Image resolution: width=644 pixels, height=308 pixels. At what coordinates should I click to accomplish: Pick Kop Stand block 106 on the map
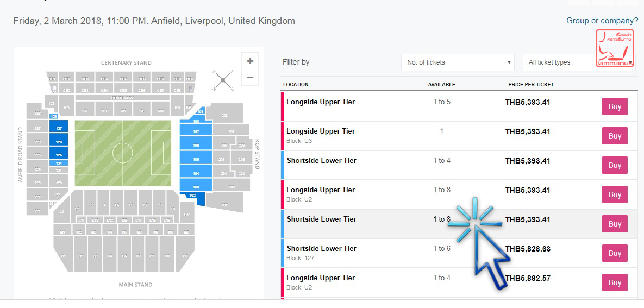[196, 146]
